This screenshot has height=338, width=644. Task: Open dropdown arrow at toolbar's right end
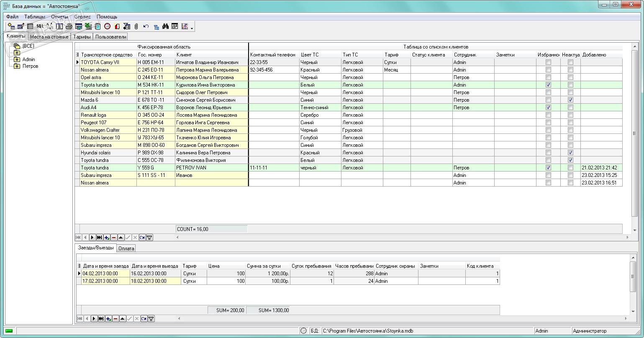[192, 28]
